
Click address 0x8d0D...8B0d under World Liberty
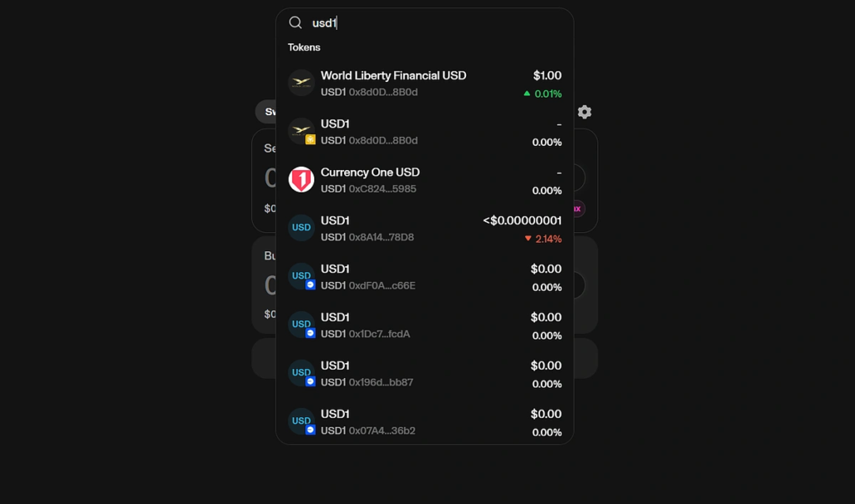point(382,92)
